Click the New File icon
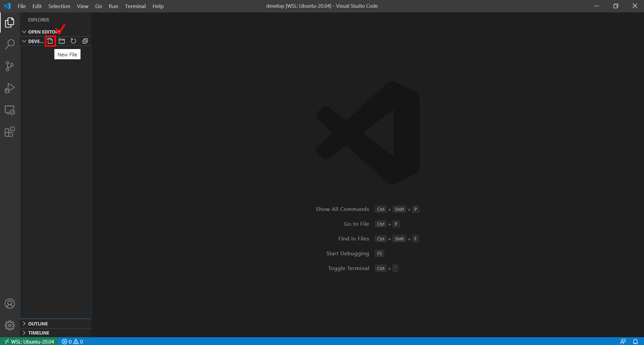This screenshot has height=345, width=644. (x=50, y=41)
